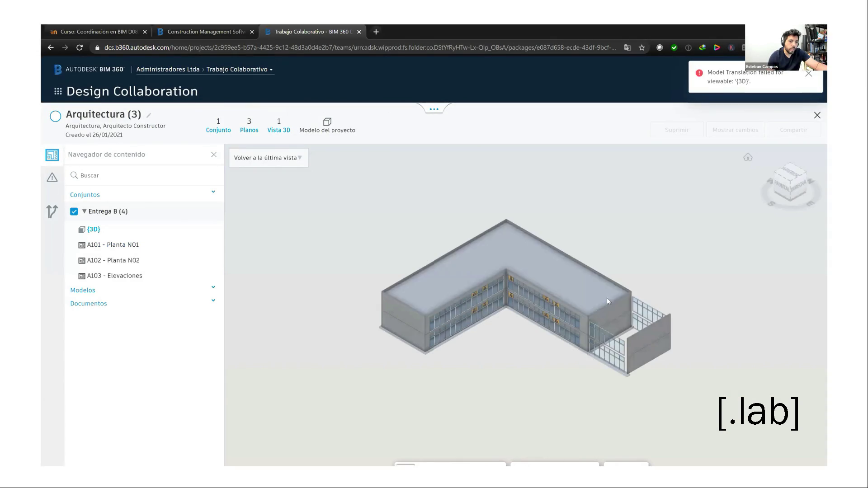Viewport: 868px width, 488px height.
Task: Click the home view icon
Action: 748,157
